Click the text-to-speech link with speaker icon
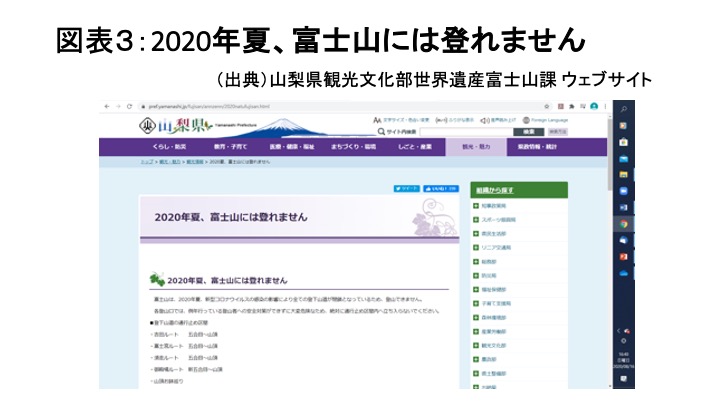720x405 pixels. [x=498, y=120]
